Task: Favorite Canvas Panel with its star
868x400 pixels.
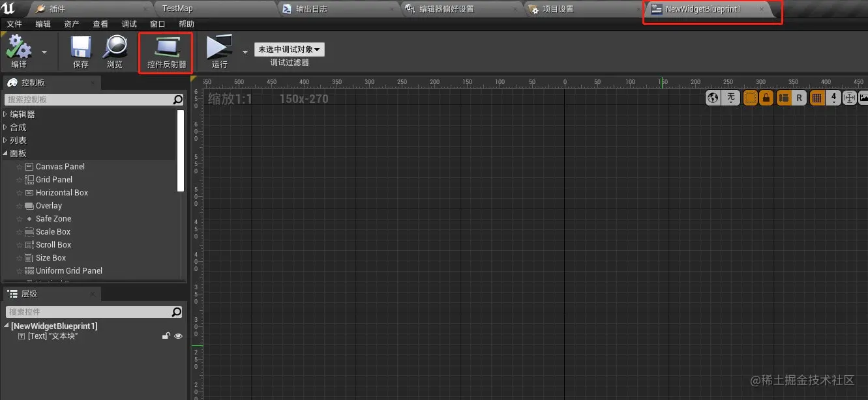Action: tap(20, 167)
